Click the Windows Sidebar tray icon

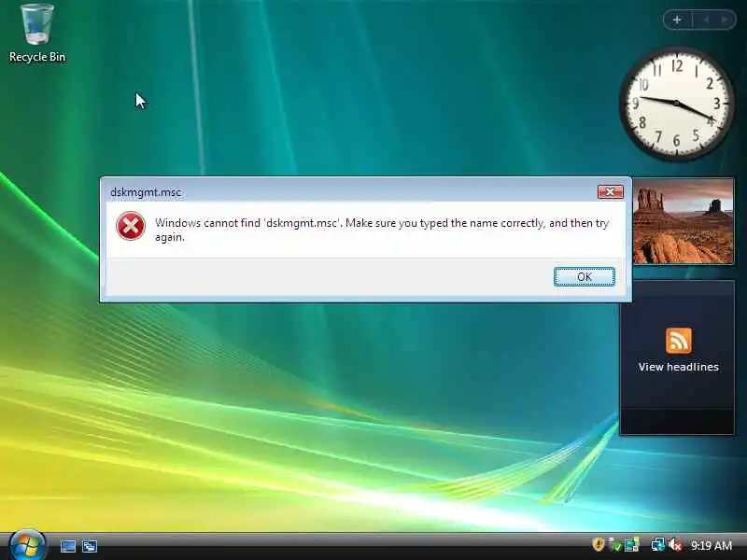click(632, 545)
